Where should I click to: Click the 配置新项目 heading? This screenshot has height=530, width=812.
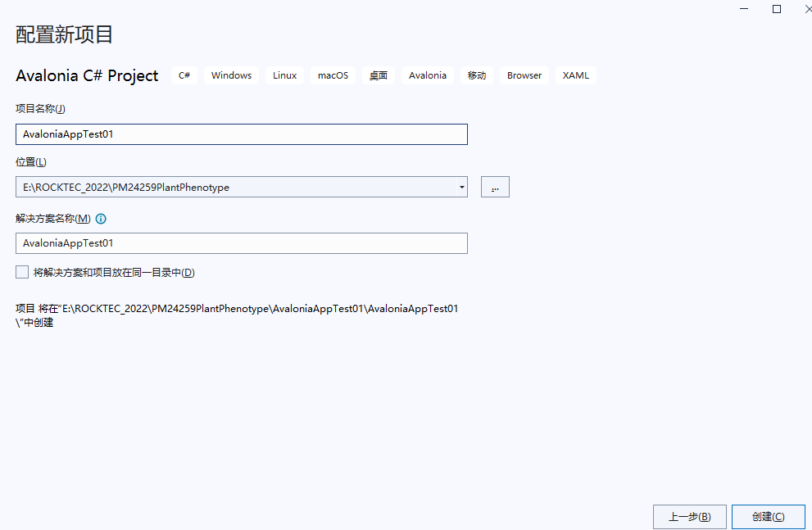(x=64, y=34)
